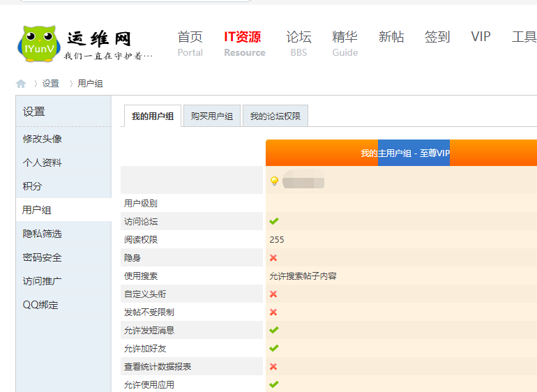Click the 使用搜索 row label
Screen dimensions: 537x392
141,276
